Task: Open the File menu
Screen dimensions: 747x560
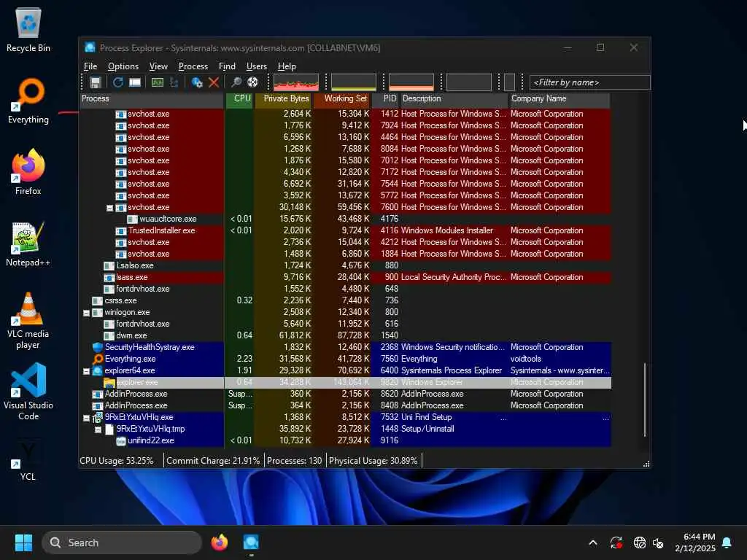Action: [90, 66]
